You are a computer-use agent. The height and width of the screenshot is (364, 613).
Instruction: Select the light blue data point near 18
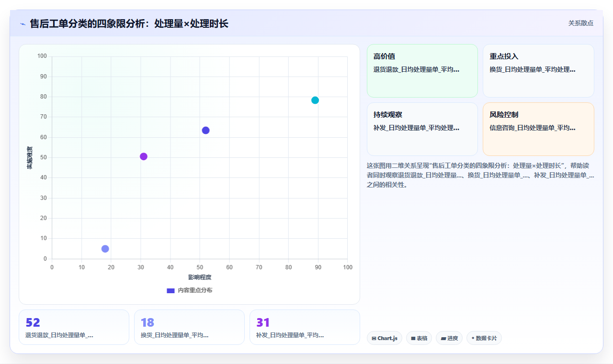(105, 249)
